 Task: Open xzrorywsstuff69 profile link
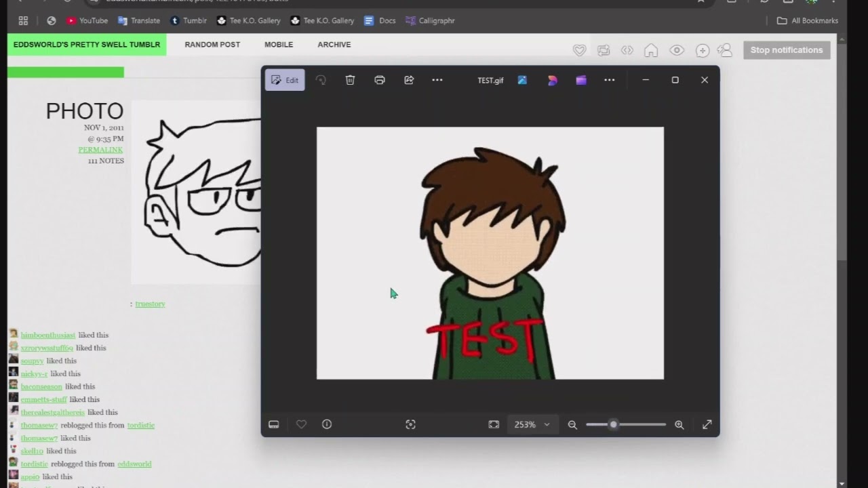(47, 348)
